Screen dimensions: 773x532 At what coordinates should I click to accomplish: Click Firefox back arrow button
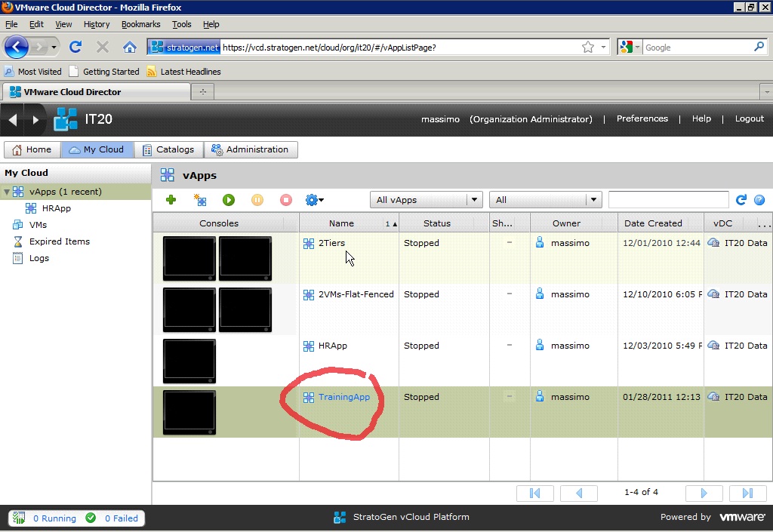[x=17, y=48]
